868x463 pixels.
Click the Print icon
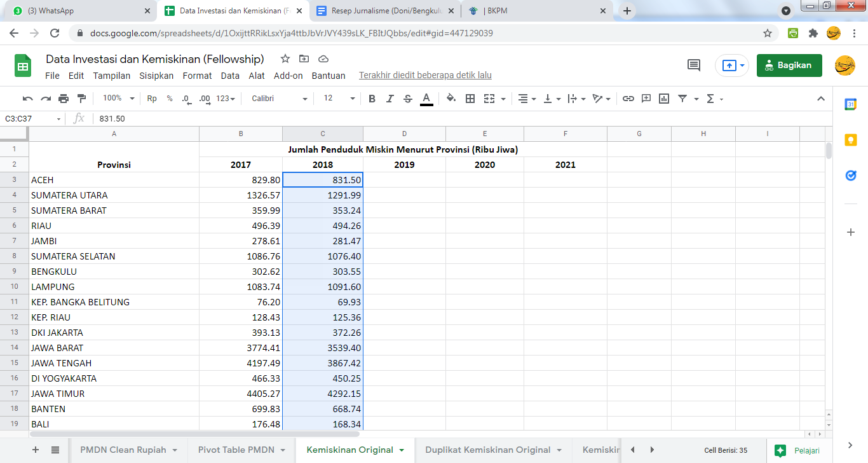(x=64, y=99)
